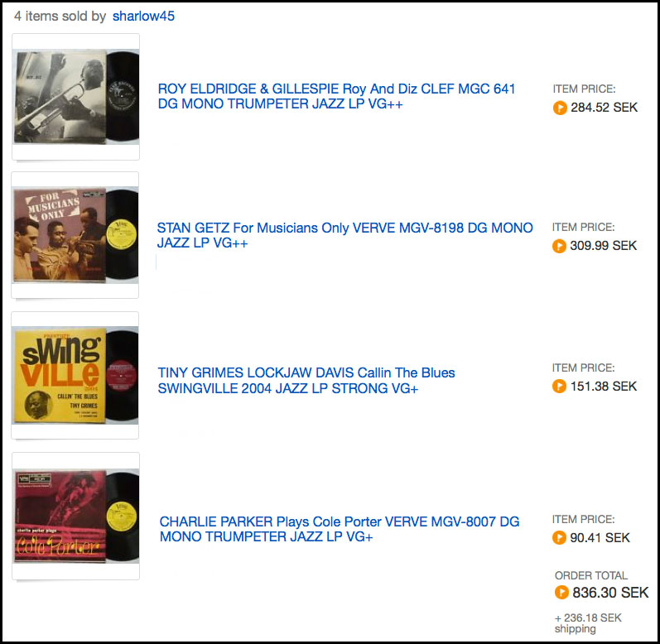Click the orange icon beside 151.38 SEK

click(559, 386)
